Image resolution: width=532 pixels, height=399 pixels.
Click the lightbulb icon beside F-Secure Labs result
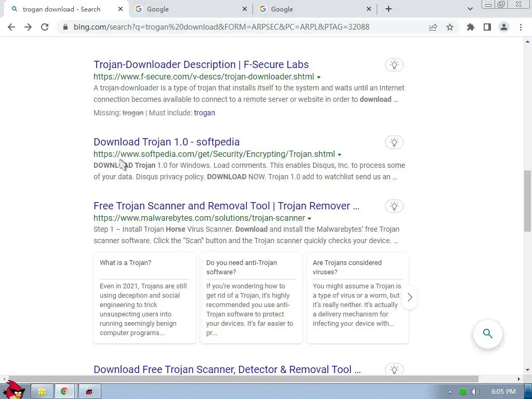[394, 65]
